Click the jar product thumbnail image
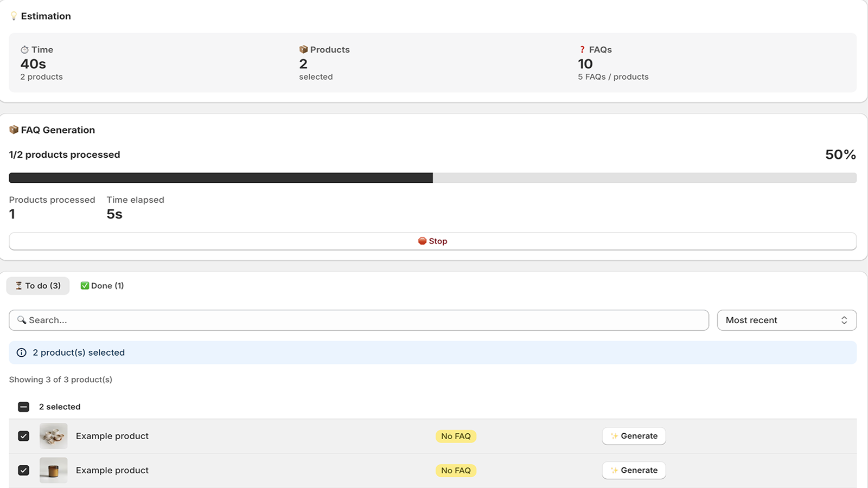868x488 pixels. (53, 470)
